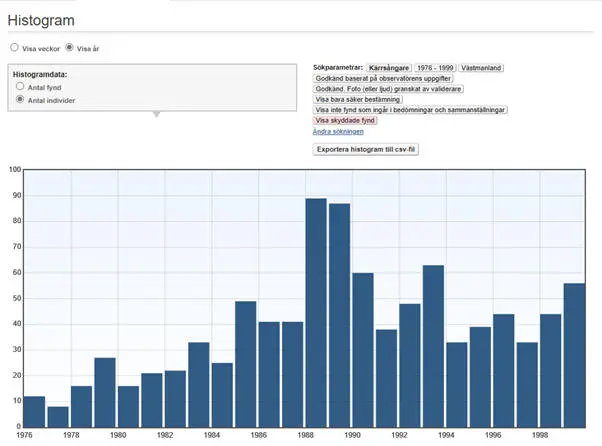Image resolution: width=602 pixels, height=446 pixels.
Task: Choose 'Antal individer' as histogram data
Action: [x=20, y=100]
